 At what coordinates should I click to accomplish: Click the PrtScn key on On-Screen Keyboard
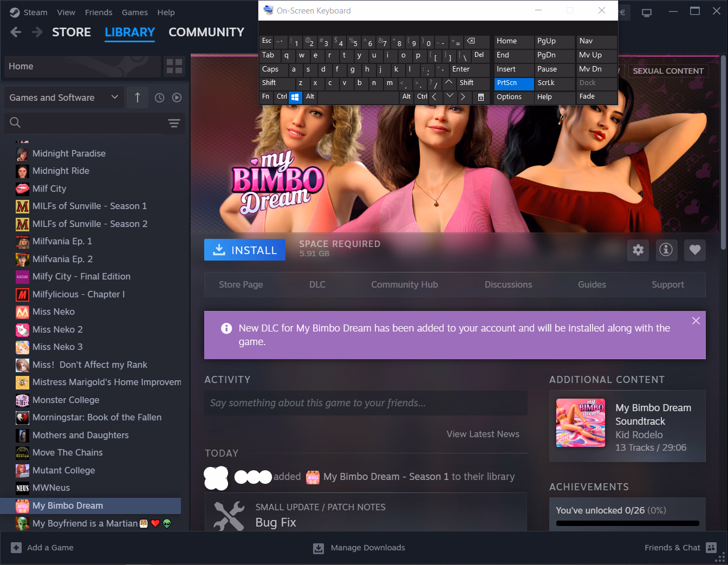coord(513,83)
